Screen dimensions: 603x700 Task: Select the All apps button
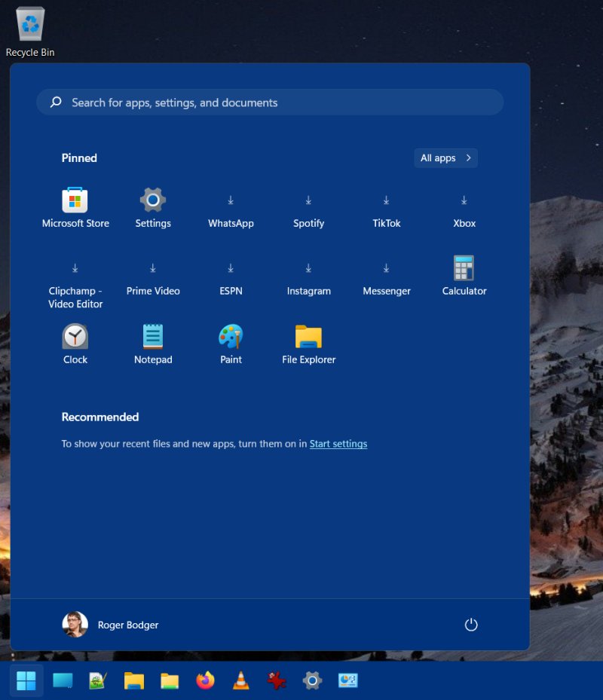[445, 157]
